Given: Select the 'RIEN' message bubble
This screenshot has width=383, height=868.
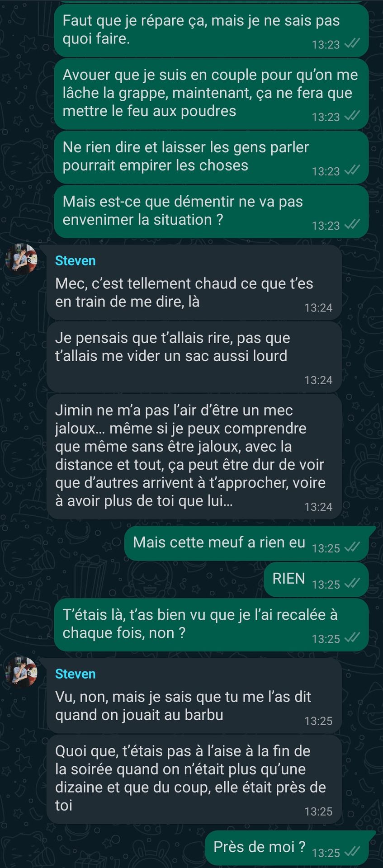Looking at the screenshot, I should click(316, 580).
